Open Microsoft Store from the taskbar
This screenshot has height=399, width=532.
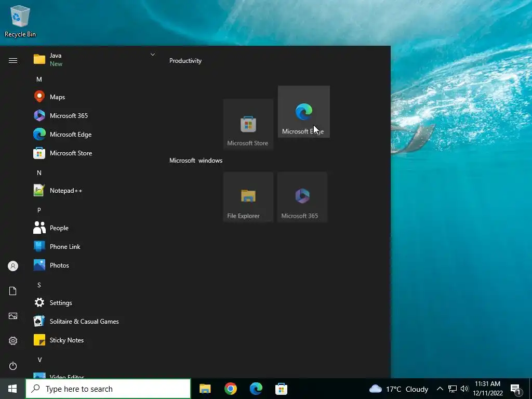[x=281, y=389]
